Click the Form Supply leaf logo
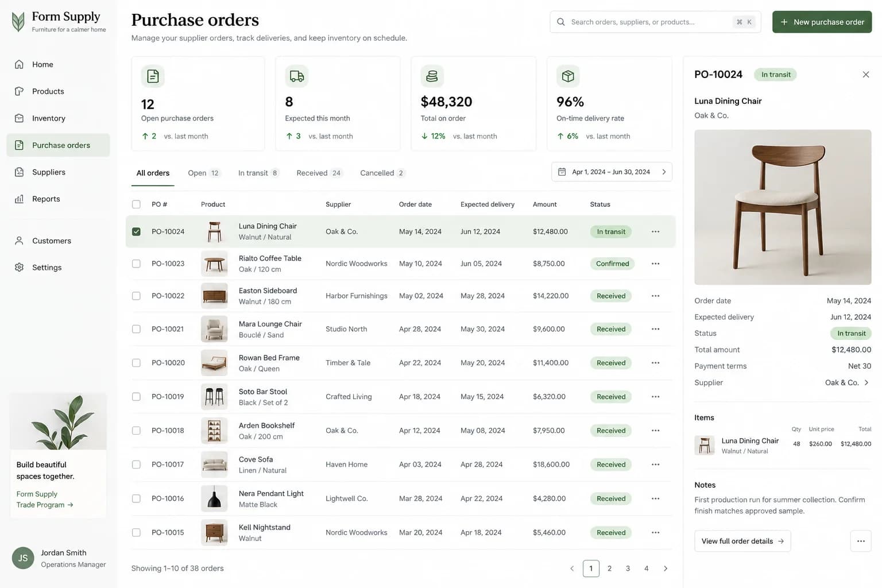The height and width of the screenshot is (588, 882). click(x=18, y=22)
